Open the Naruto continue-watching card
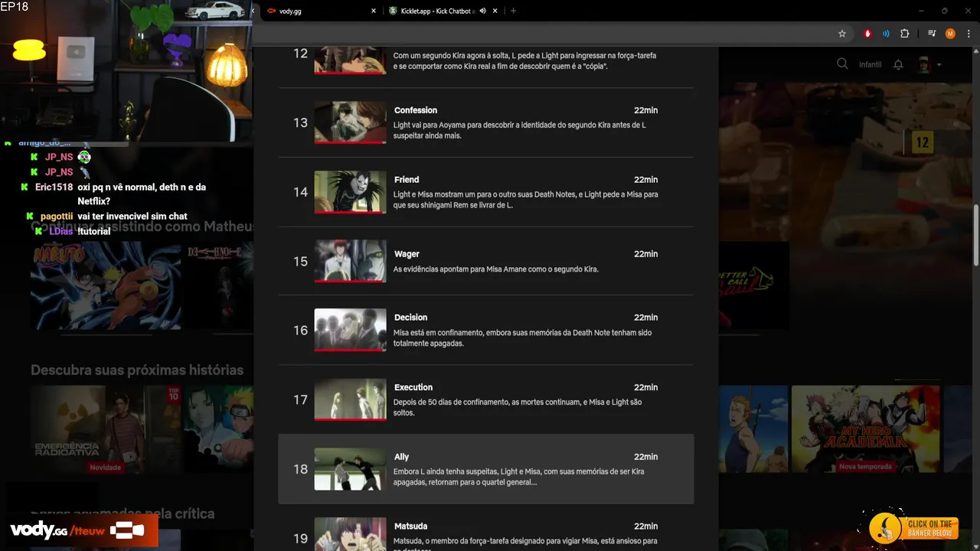The height and width of the screenshot is (551, 980). (x=106, y=285)
